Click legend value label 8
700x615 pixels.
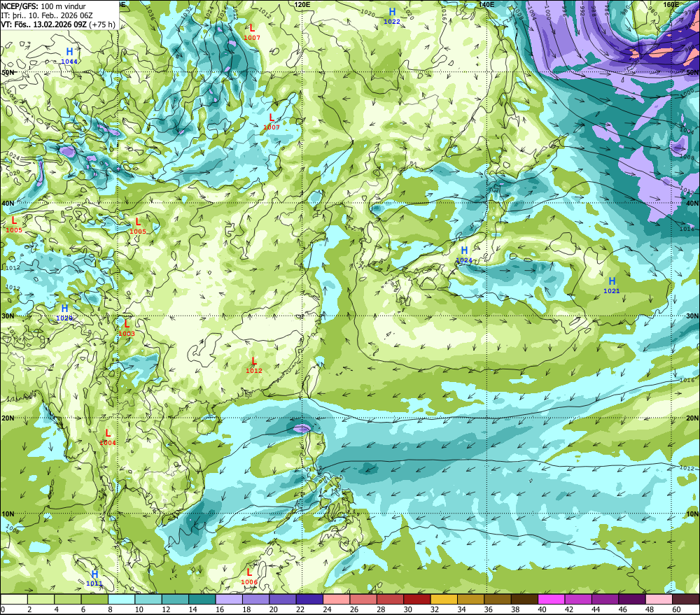(x=110, y=609)
